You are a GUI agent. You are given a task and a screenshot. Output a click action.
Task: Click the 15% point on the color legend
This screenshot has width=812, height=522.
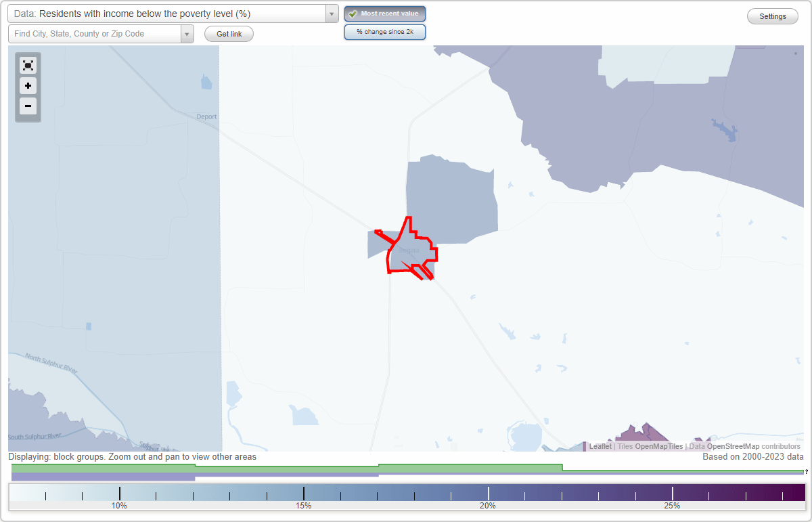tap(304, 495)
